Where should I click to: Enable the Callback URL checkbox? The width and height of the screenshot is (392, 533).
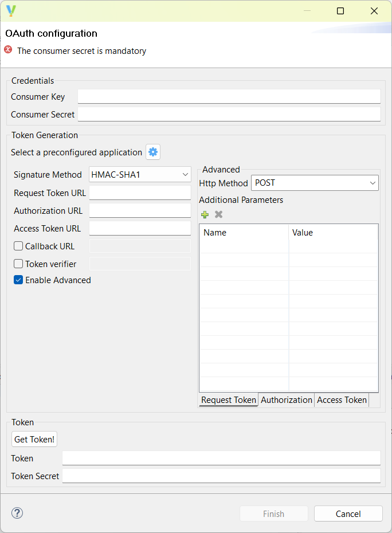[x=17, y=246]
